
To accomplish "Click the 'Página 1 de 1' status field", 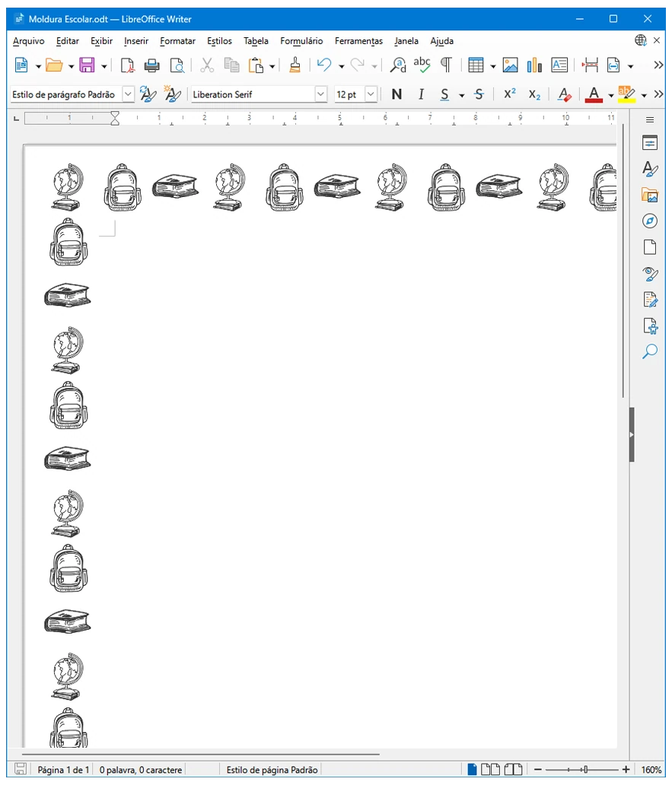I will [63, 770].
